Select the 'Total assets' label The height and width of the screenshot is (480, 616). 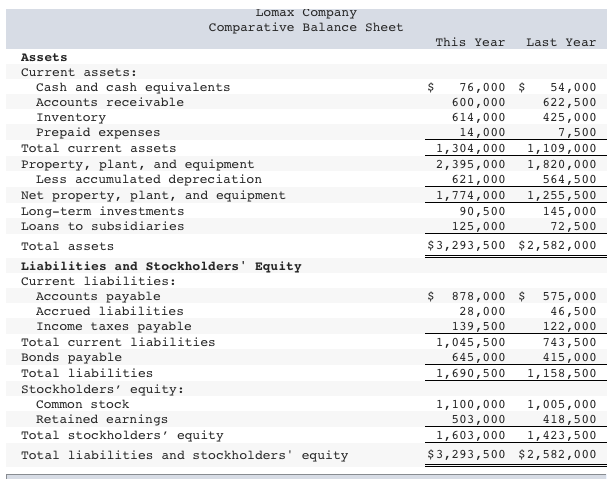tap(67, 246)
